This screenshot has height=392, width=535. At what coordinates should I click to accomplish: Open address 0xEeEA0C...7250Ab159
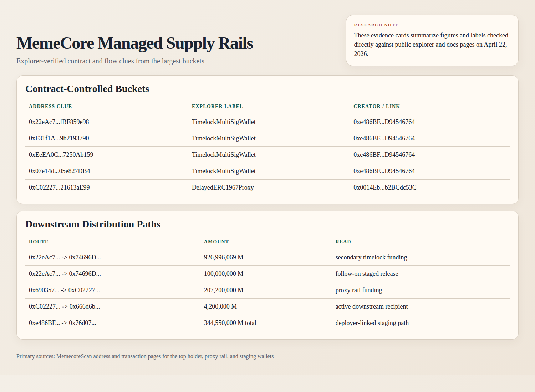pos(61,155)
